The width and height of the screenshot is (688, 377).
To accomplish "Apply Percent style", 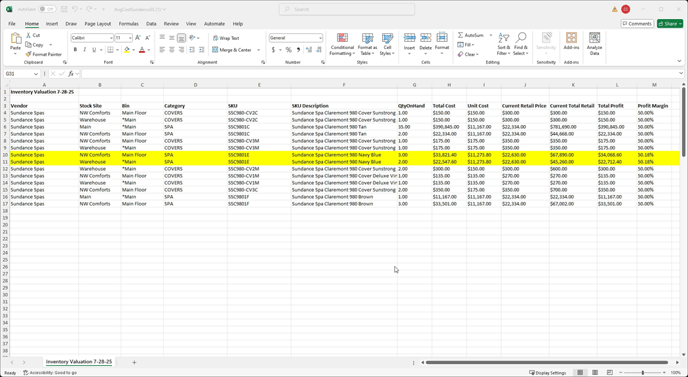I will (288, 50).
